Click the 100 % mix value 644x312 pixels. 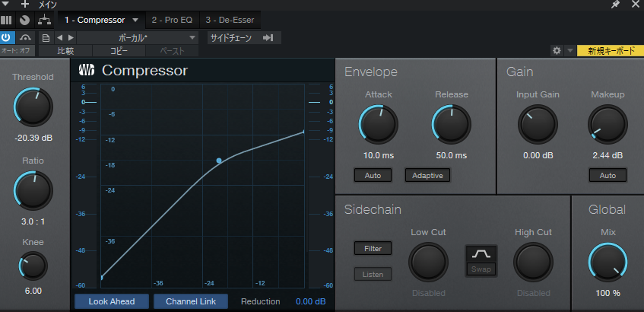pyautogui.click(x=608, y=294)
